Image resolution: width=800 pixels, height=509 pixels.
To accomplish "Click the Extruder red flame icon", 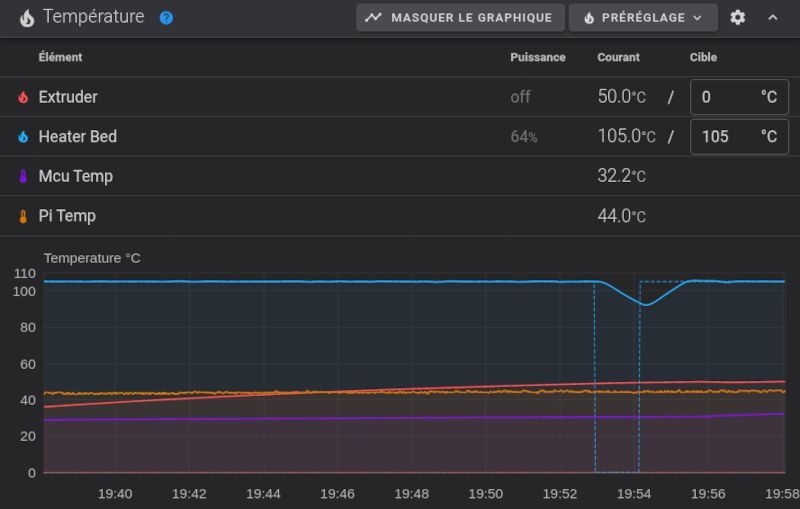I will pyautogui.click(x=23, y=97).
